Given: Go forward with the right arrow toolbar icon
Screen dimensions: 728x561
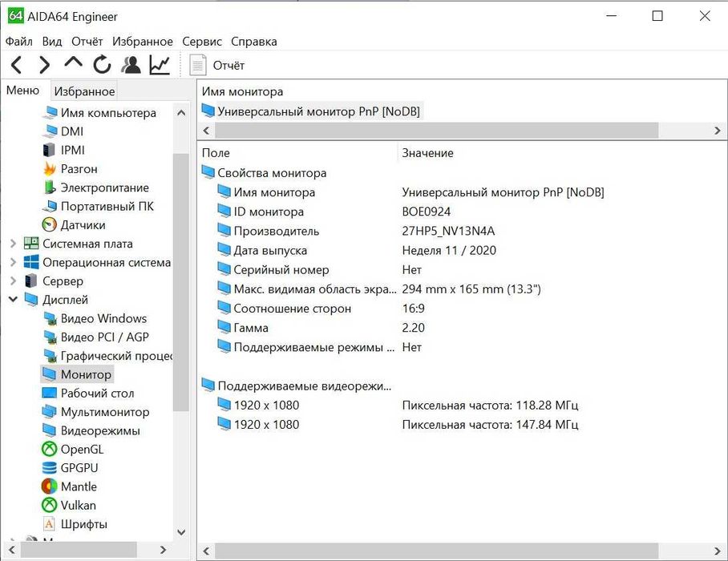Looking at the screenshot, I should (x=44, y=65).
